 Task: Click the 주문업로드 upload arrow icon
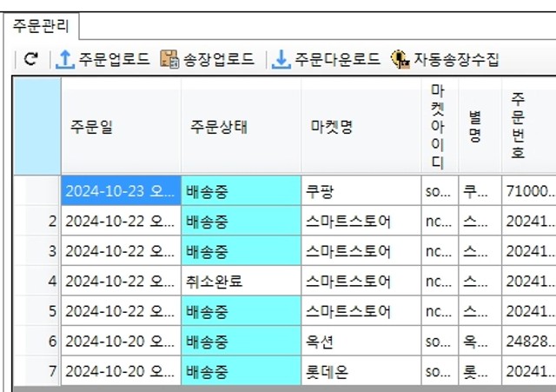[x=65, y=60]
